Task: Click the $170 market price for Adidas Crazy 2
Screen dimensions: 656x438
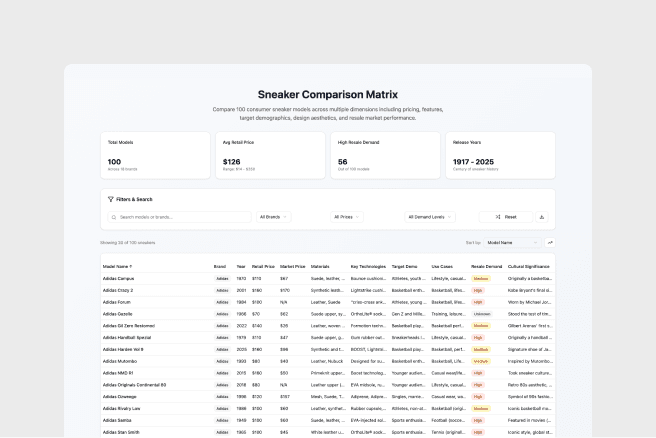Action: (x=285, y=290)
